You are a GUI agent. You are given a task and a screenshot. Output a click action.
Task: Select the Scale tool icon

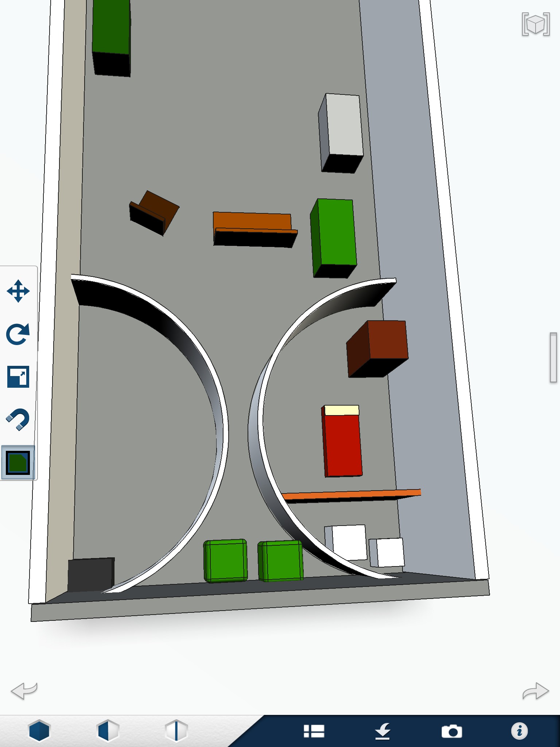click(18, 376)
